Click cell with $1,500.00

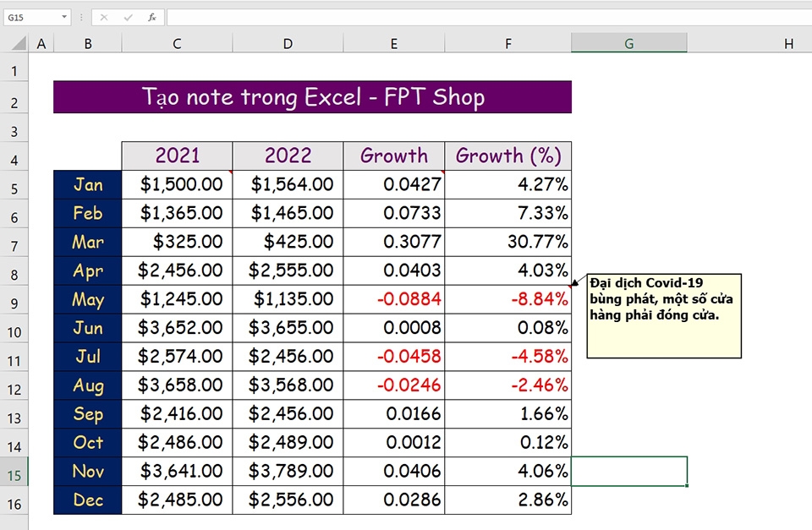(x=177, y=185)
